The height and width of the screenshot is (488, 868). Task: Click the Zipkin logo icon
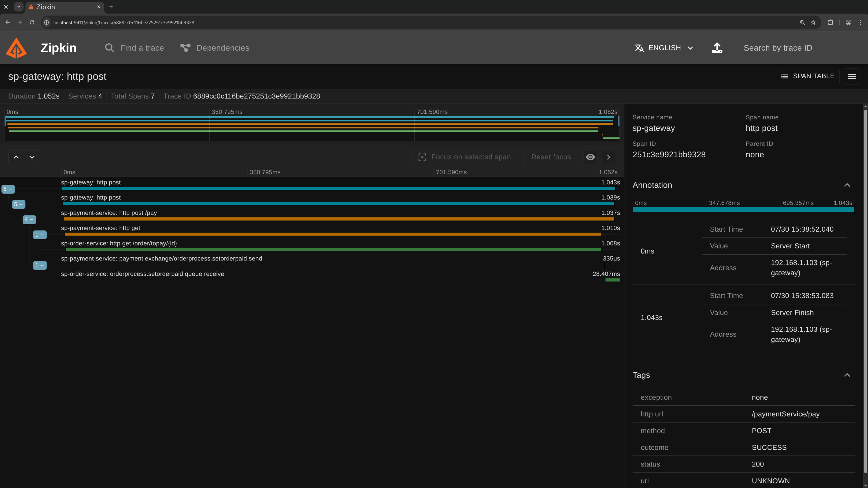coord(16,48)
